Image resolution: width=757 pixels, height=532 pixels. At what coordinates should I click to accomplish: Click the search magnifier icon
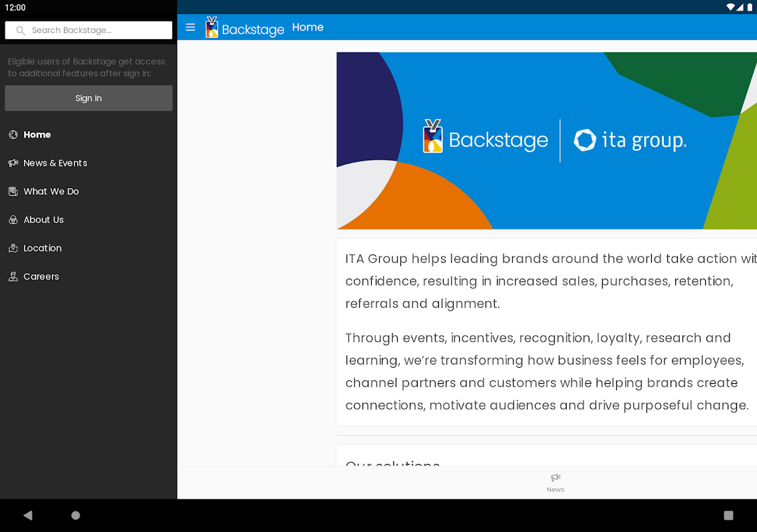(20, 31)
